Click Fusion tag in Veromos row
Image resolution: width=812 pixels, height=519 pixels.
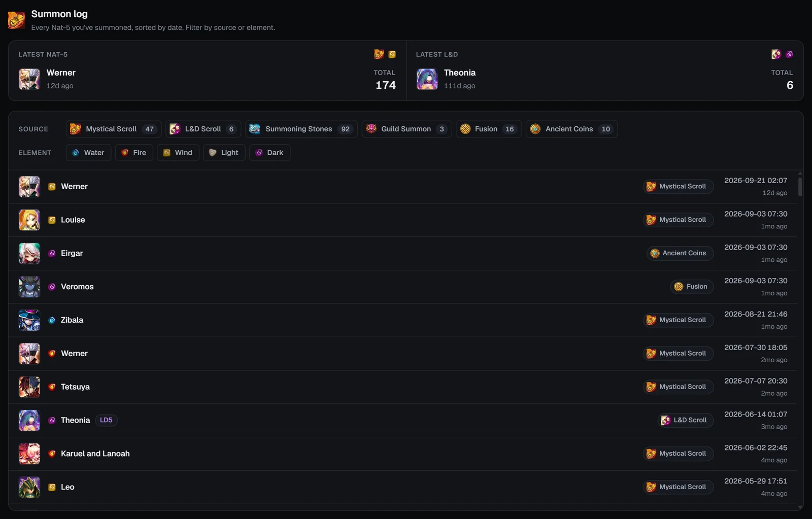(x=692, y=287)
